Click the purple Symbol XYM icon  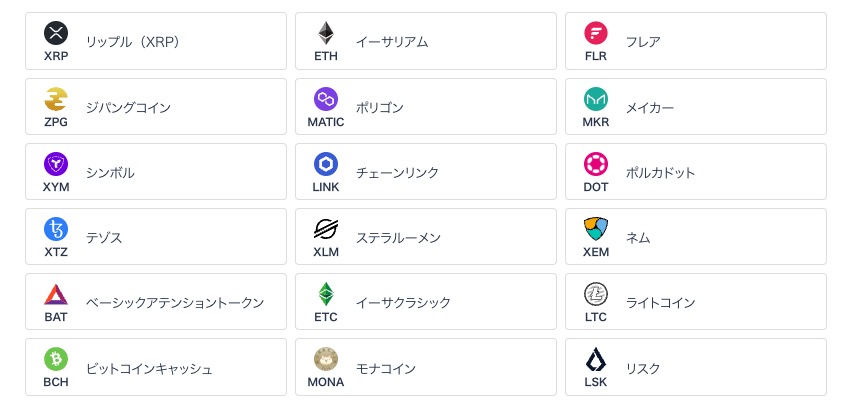(x=56, y=164)
